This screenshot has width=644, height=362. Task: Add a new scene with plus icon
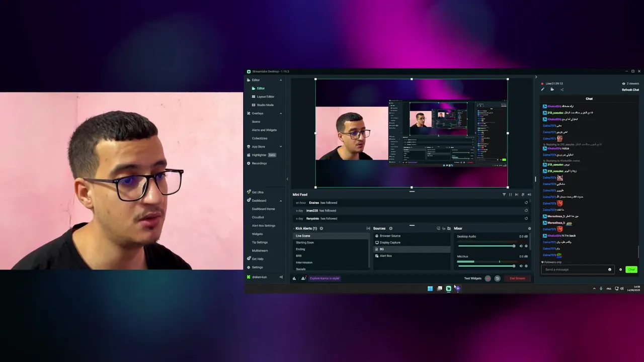point(321,229)
